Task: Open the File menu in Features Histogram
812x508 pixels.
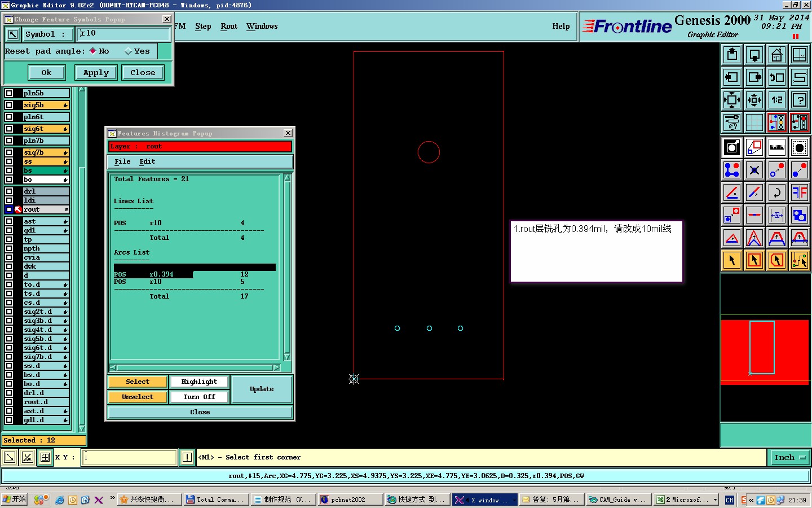Action: [122, 161]
